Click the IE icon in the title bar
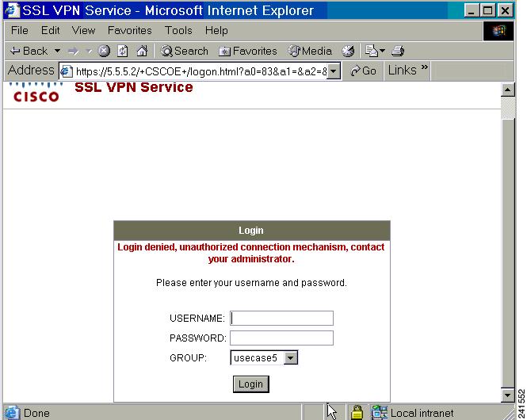Screen dimensions: 527x420 pyautogui.click(x=12, y=10)
